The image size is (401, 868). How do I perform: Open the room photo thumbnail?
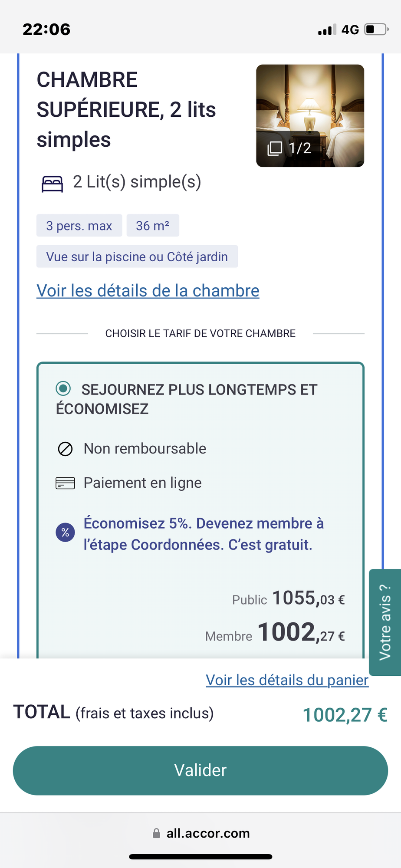point(310,116)
